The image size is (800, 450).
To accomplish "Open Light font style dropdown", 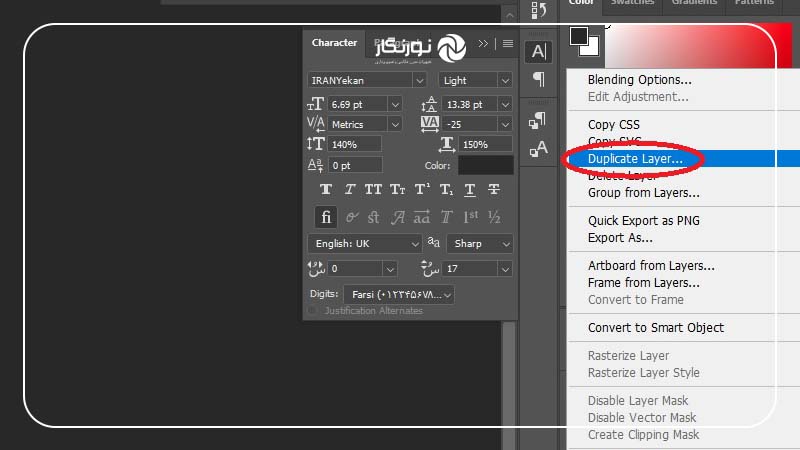I will [x=505, y=81].
